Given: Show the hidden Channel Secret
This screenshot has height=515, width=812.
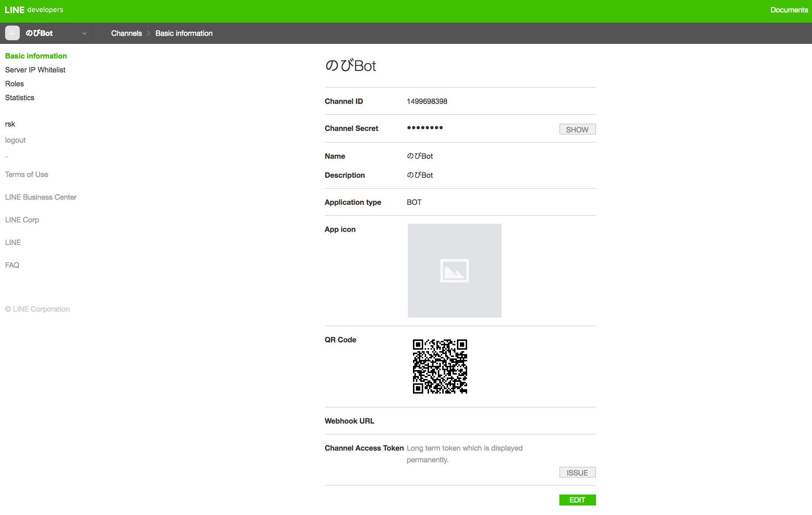Looking at the screenshot, I should click(577, 129).
